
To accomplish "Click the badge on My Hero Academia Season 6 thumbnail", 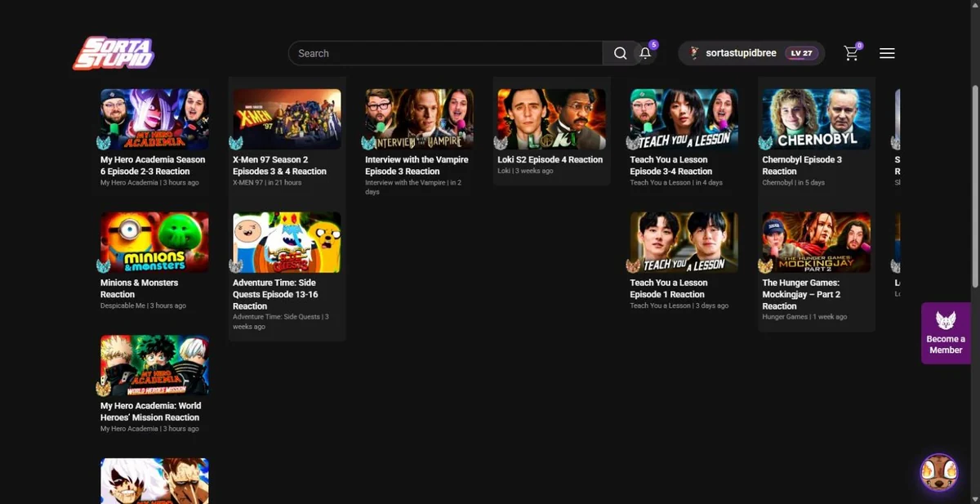I will (104, 144).
